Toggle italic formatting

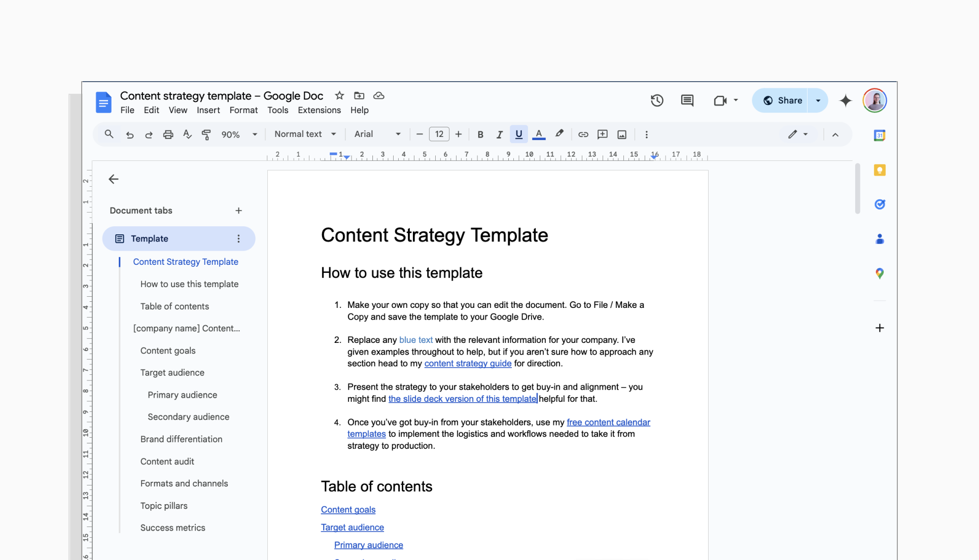pos(499,134)
